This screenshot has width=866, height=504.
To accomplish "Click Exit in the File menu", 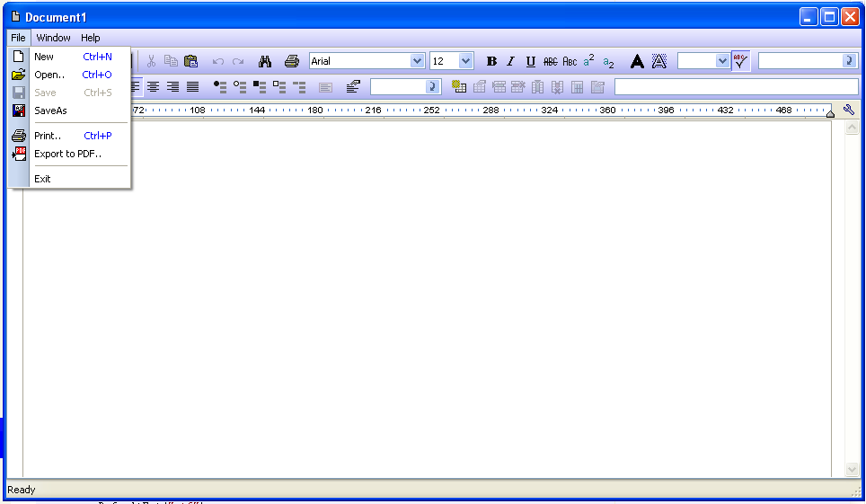I will pyautogui.click(x=42, y=179).
